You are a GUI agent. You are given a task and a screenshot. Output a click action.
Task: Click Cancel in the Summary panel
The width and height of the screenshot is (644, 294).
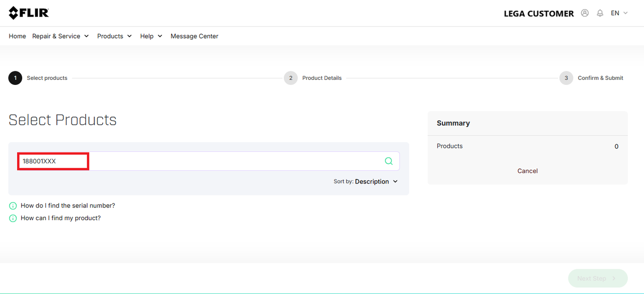(527, 171)
